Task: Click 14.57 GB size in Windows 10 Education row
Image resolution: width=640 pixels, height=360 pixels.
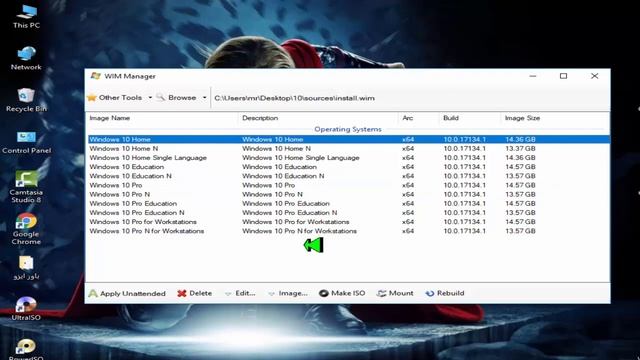Action: (520, 167)
